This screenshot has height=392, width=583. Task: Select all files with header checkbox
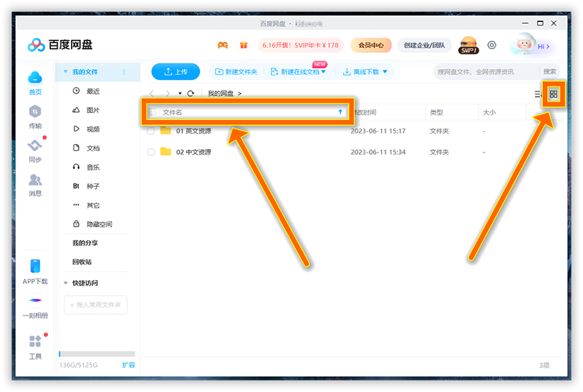152,112
